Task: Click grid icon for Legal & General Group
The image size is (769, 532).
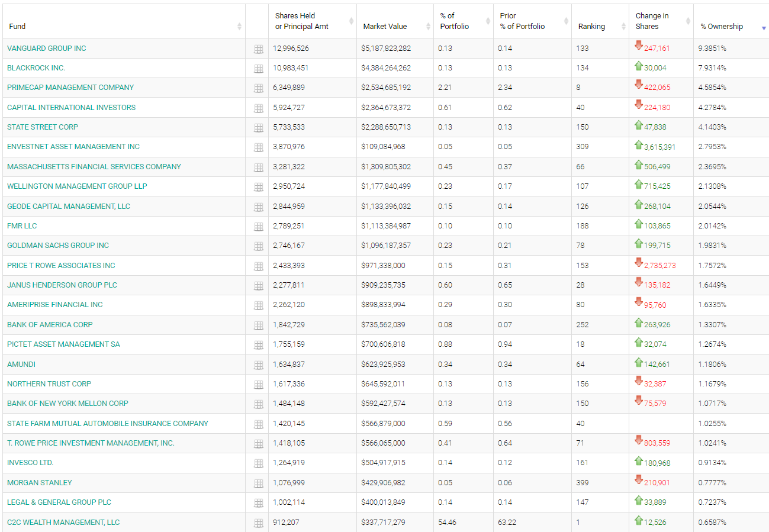Action: pos(258,503)
